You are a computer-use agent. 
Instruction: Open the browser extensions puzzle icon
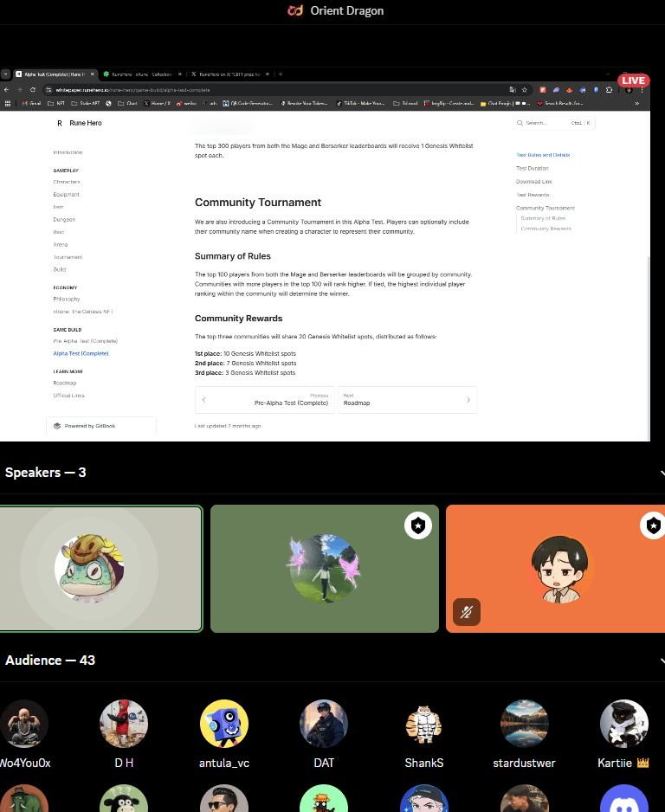click(609, 89)
